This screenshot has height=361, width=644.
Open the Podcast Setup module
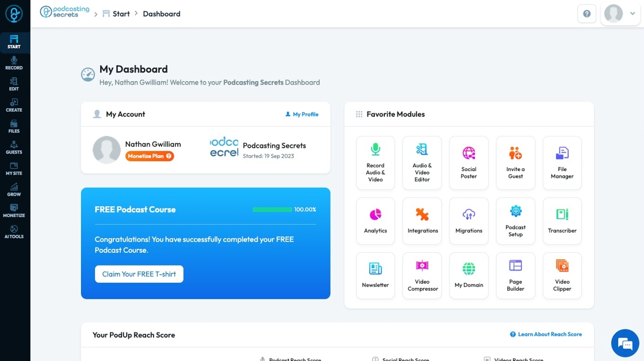tap(515, 221)
